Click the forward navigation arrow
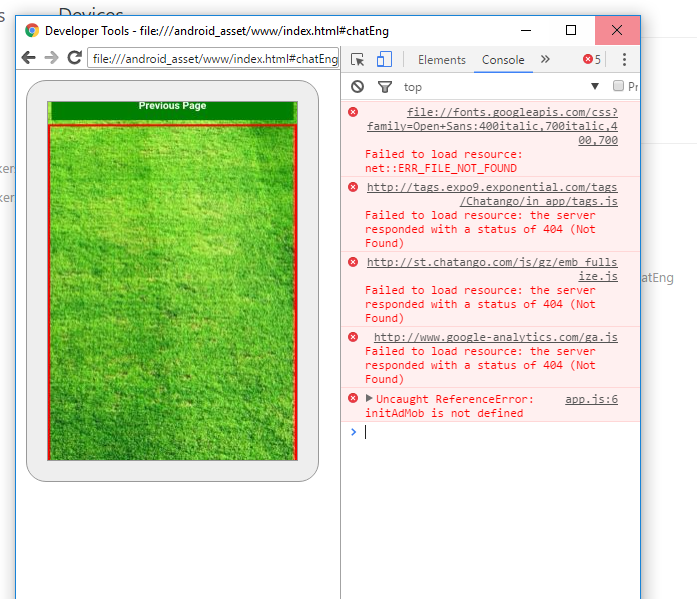 pyautogui.click(x=51, y=58)
